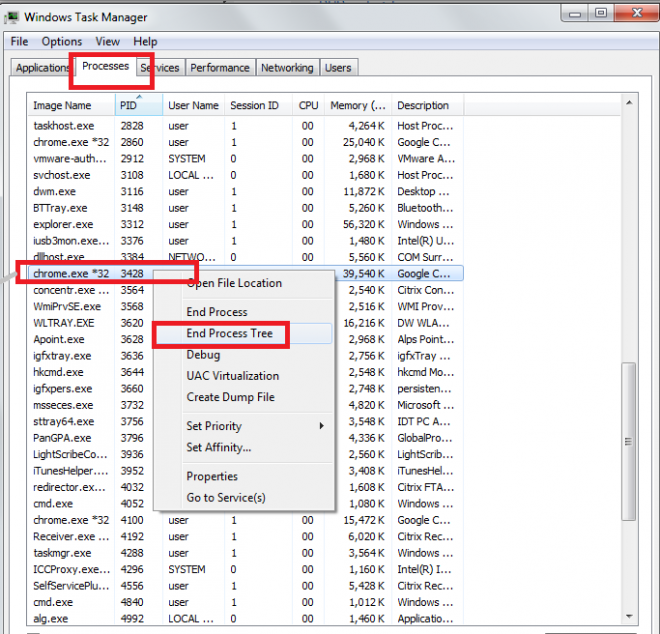Select the WmiPrvSE.exe process row
This screenshot has width=660, height=634.
pyautogui.click(x=246, y=306)
